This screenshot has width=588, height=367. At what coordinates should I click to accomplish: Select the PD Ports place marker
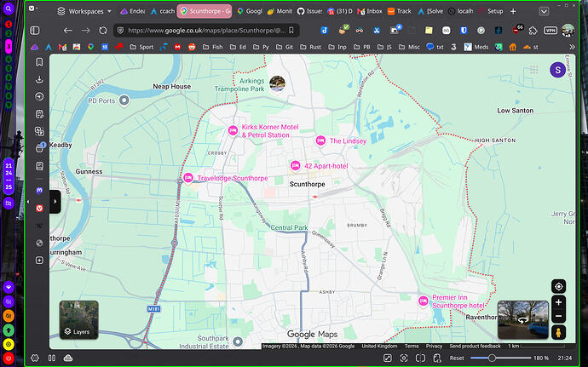click(124, 100)
